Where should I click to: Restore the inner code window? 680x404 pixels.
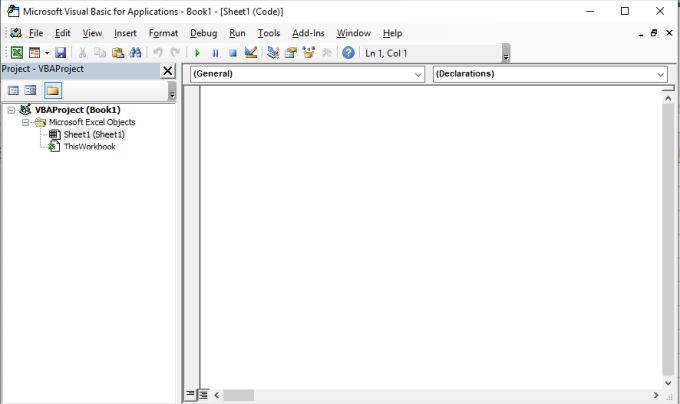(654, 33)
